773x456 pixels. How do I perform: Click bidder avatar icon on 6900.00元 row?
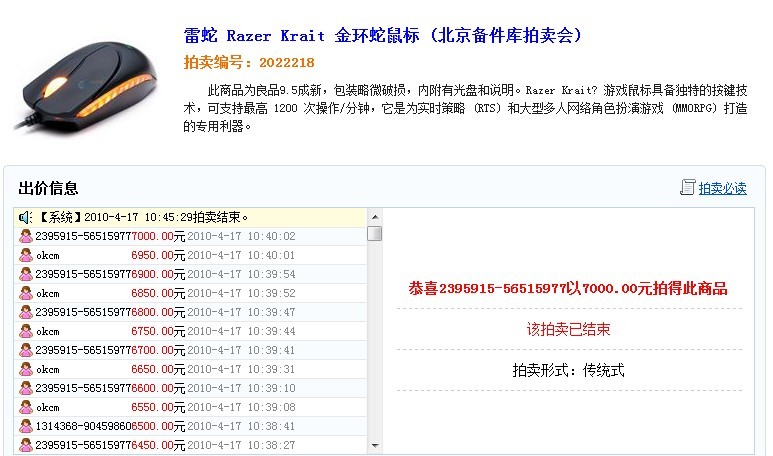click(x=26, y=274)
